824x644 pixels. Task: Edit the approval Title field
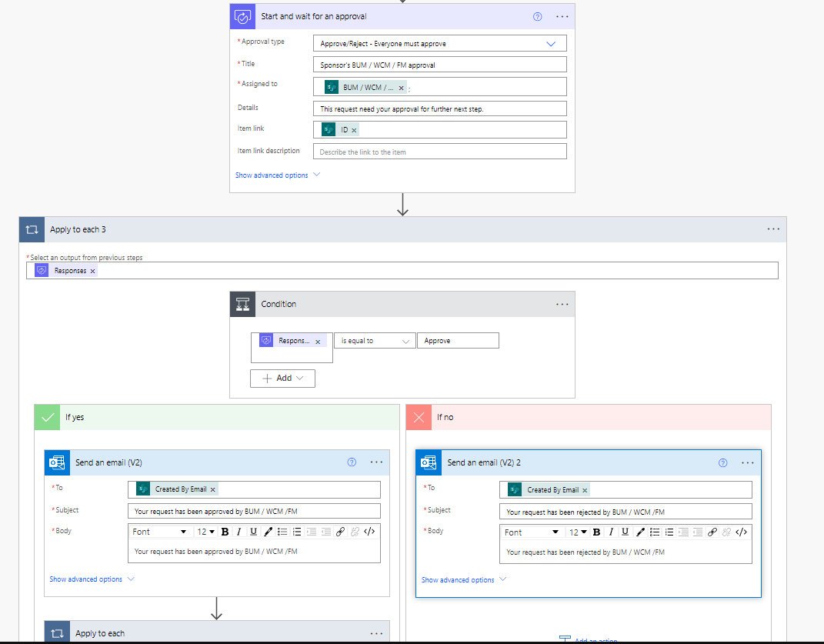(x=440, y=65)
